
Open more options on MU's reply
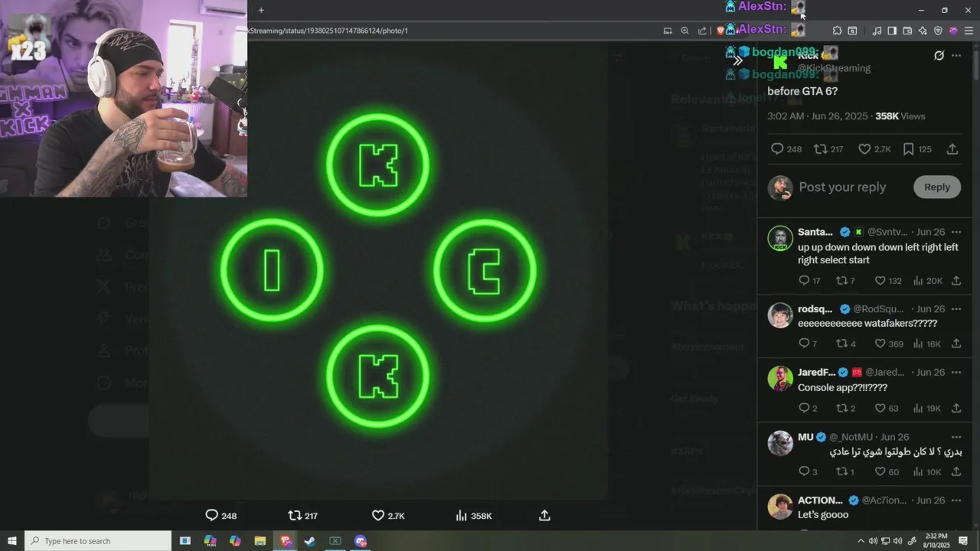(956, 437)
